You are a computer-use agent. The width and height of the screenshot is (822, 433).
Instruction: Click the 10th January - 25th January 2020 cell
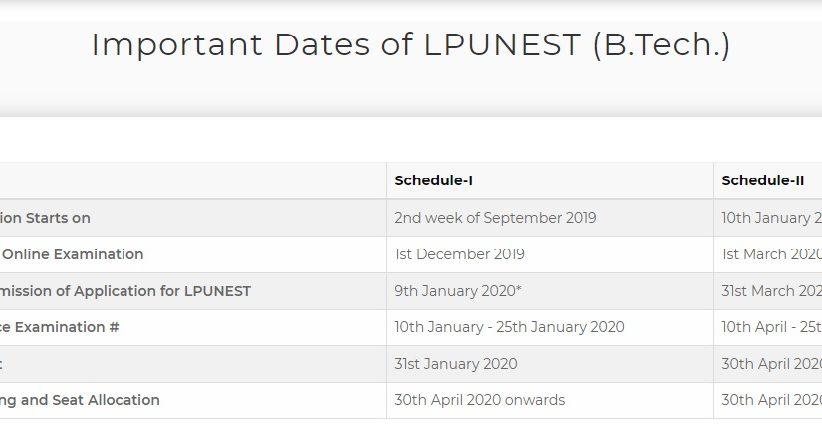pos(509,327)
